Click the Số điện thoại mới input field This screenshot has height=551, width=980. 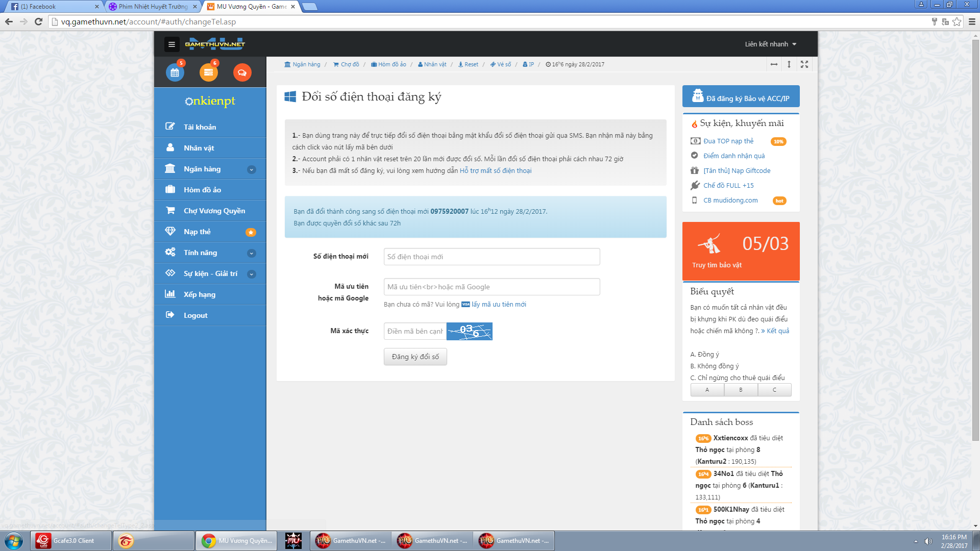click(x=491, y=257)
